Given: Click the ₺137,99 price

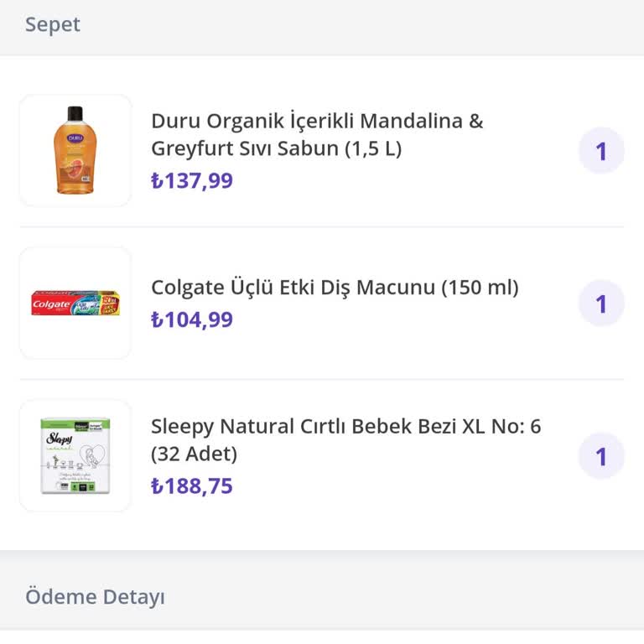Looking at the screenshot, I should coord(192,181).
